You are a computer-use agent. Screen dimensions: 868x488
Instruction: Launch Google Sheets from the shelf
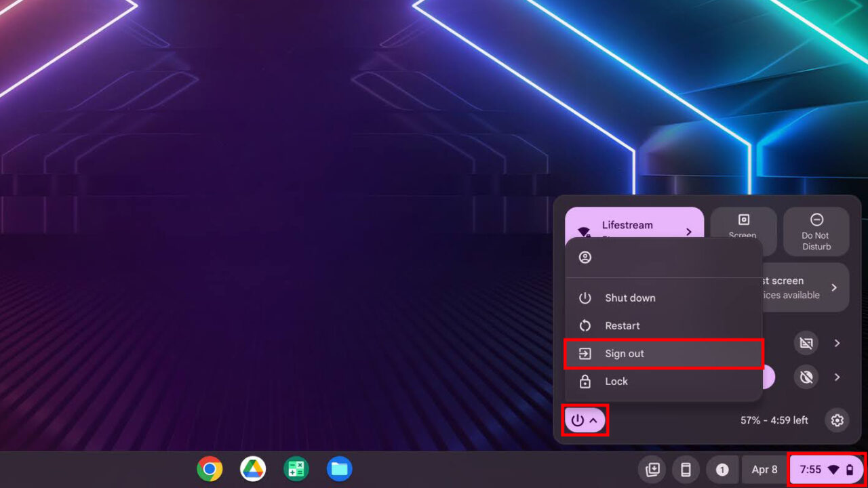pos(296,468)
